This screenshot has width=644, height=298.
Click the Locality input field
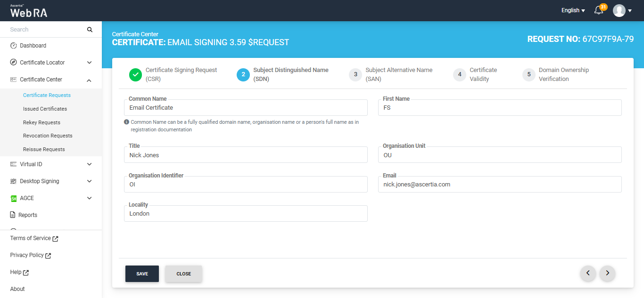tap(246, 213)
